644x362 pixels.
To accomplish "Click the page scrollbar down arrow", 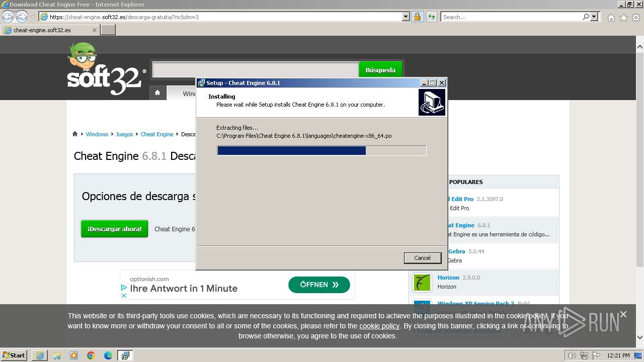I will pyautogui.click(x=639, y=337).
